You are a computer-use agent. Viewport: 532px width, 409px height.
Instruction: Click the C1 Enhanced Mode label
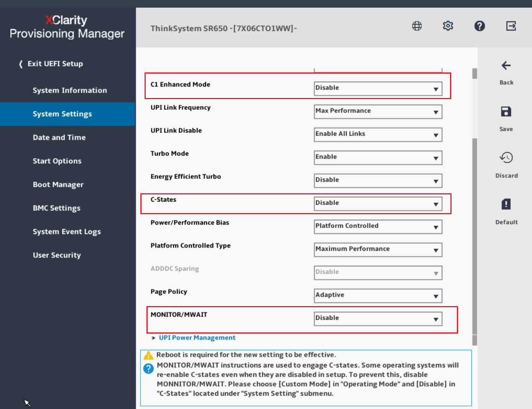coord(180,84)
